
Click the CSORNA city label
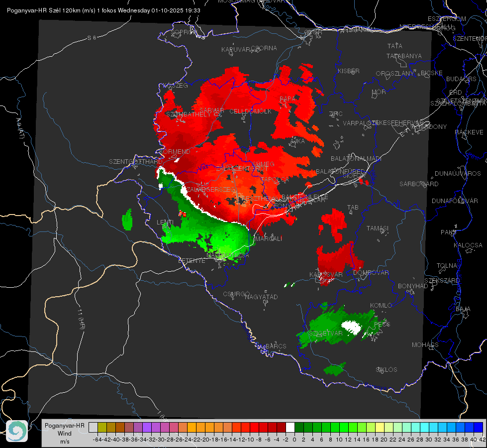264,48
